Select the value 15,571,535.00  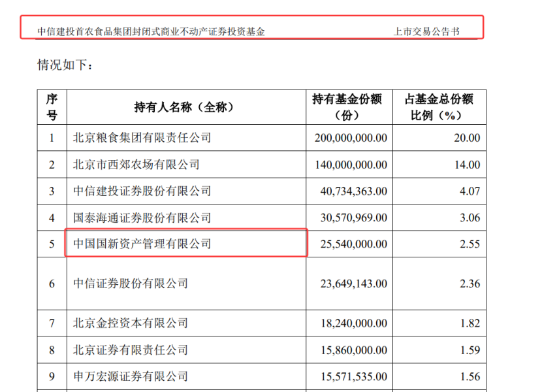(354, 376)
